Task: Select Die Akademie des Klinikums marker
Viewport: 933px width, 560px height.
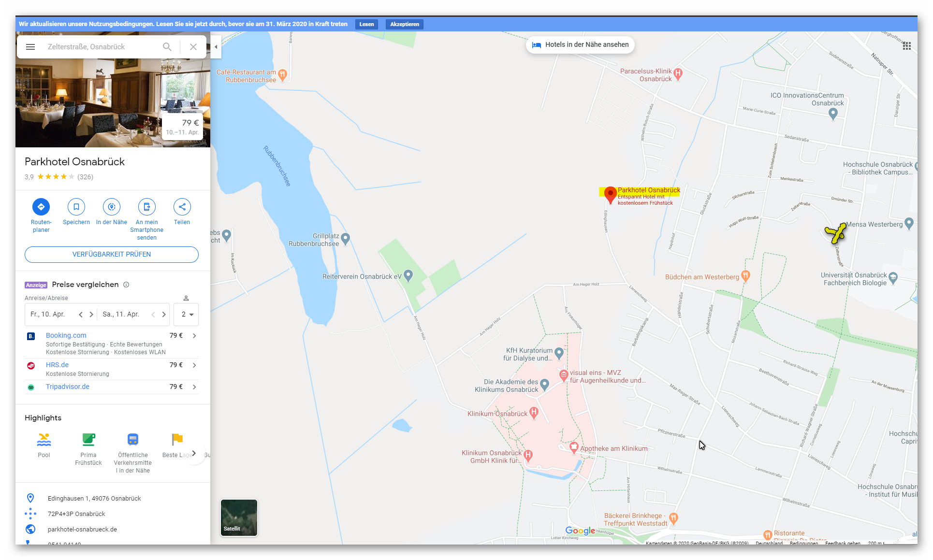Action: click(545, 384)
